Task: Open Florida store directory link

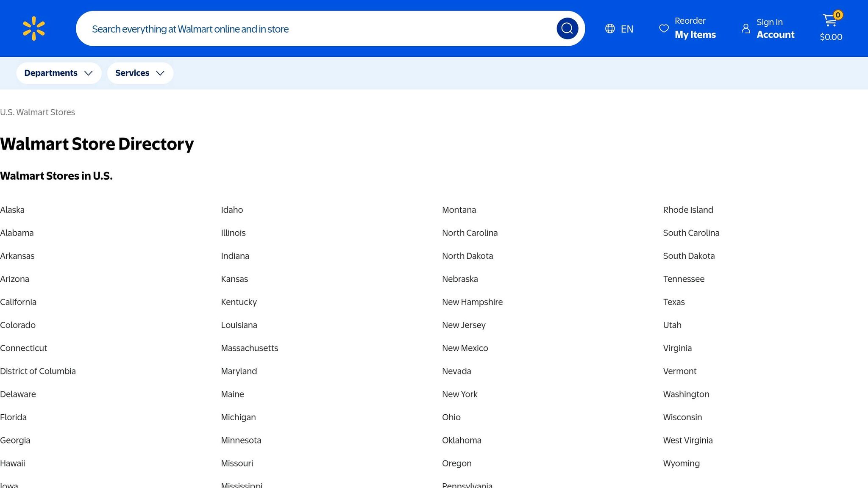Action: tap(13, 417)
